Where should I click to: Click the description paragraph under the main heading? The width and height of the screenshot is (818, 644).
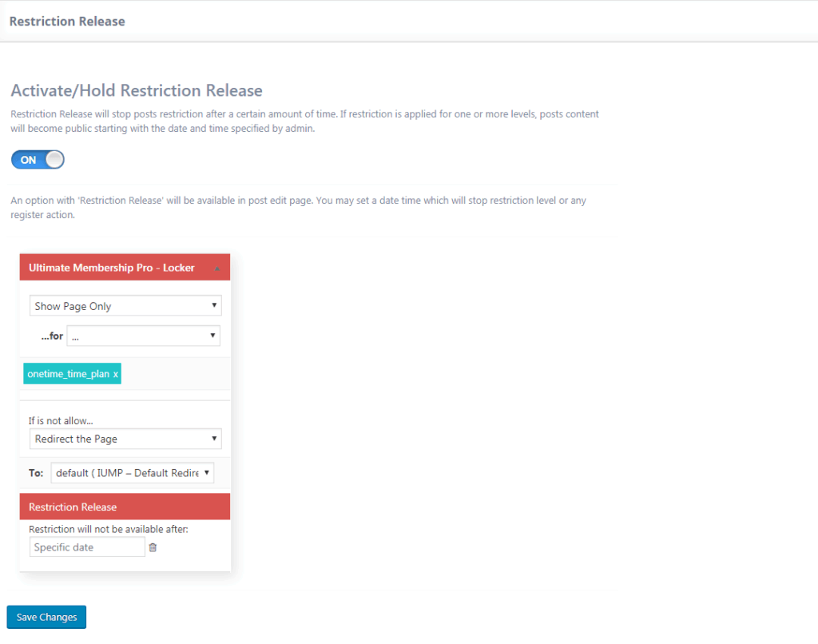pyautogui.click(x=304, y=121)
